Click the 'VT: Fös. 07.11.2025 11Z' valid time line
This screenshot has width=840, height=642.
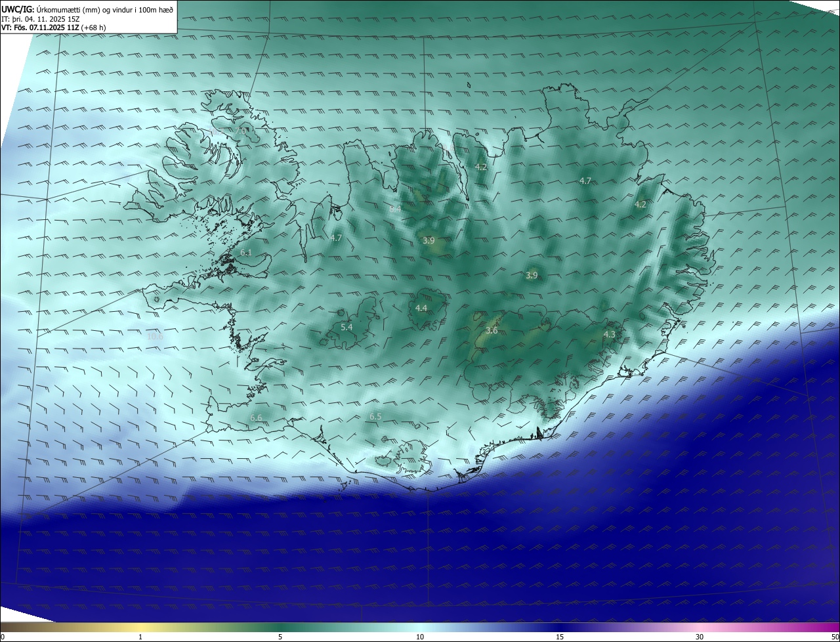pyautogui.click(x=53, y=28)
